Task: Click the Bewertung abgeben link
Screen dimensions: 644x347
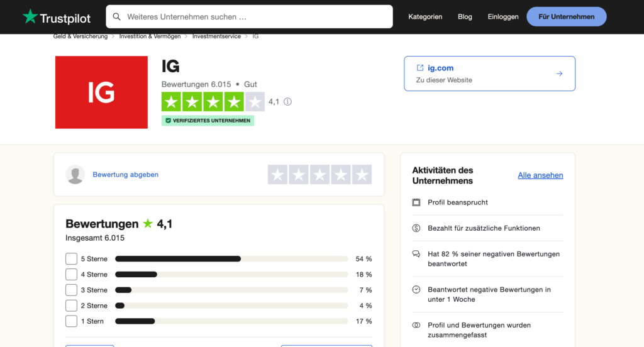Action: 126,175
